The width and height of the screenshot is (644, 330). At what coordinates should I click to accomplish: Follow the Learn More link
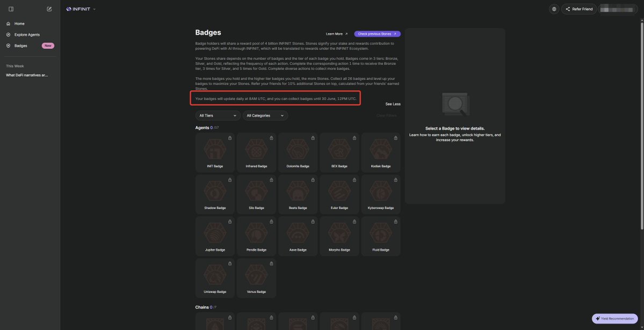(x=337, y=34)
